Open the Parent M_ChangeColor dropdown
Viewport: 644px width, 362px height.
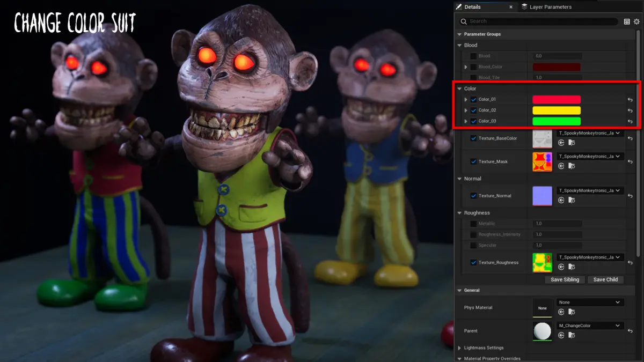coord(590,326)
